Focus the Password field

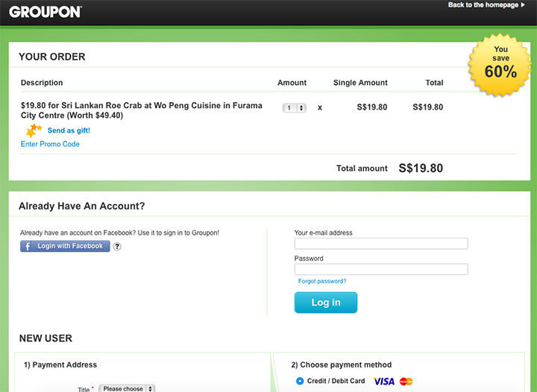pos(381,269)
